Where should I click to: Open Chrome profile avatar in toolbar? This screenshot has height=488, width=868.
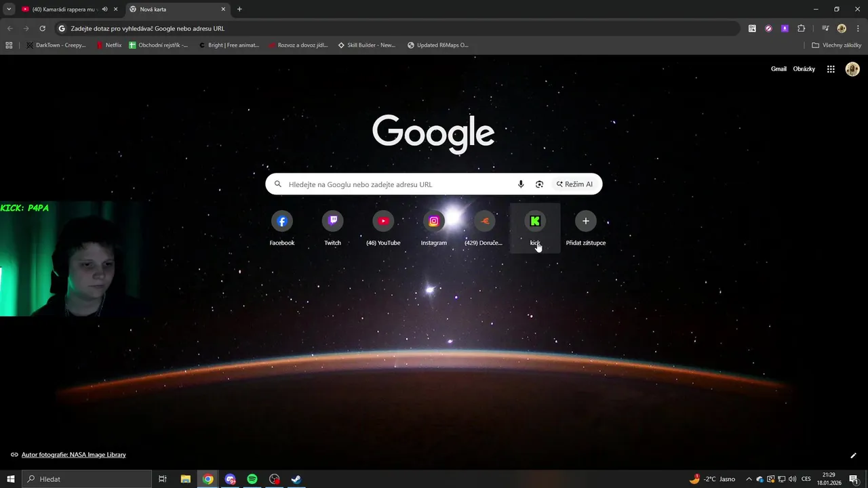pyautogui.click(x=842, y=28)
